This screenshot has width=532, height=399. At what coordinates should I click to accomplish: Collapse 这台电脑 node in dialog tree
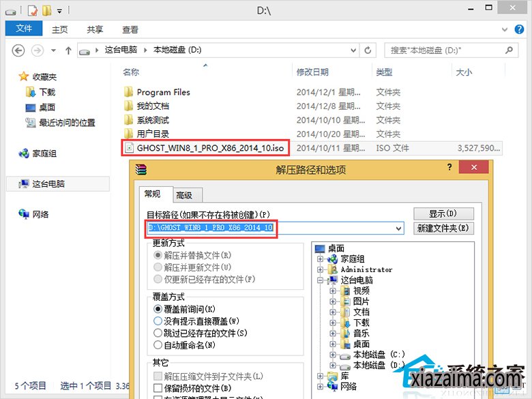coord(320,280)
